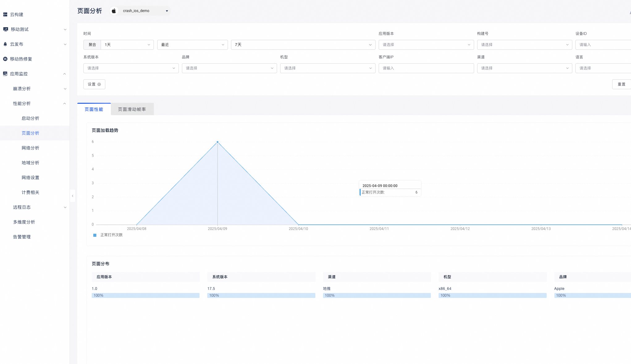Open 计费相关 in the sidebar

30,192
